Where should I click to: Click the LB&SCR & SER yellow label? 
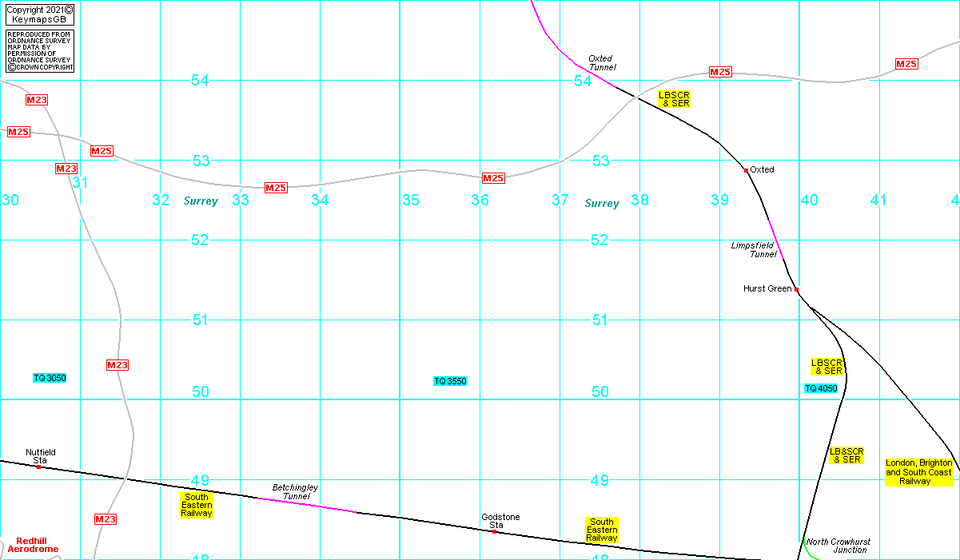point(846,455)
